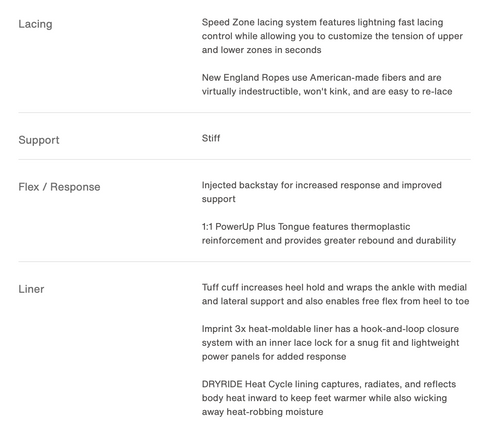Click the Speed Zone lacing system description
The image size is (480, 428).
pos(332,36)
